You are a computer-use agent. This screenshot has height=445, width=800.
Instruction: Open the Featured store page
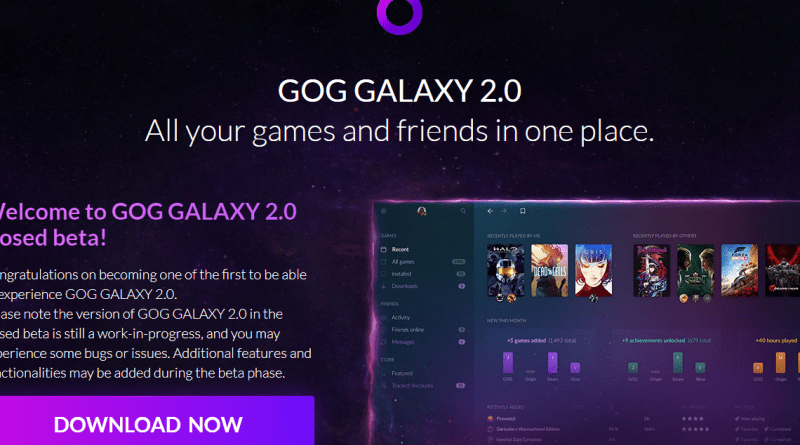pyautogui.click(x=402, y=373)
